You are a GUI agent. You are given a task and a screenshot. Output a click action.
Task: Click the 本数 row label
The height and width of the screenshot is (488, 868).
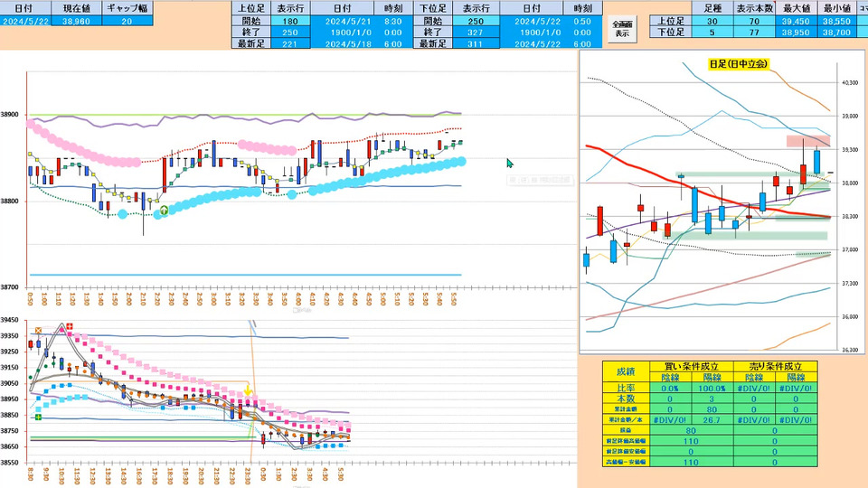(626, 399)
